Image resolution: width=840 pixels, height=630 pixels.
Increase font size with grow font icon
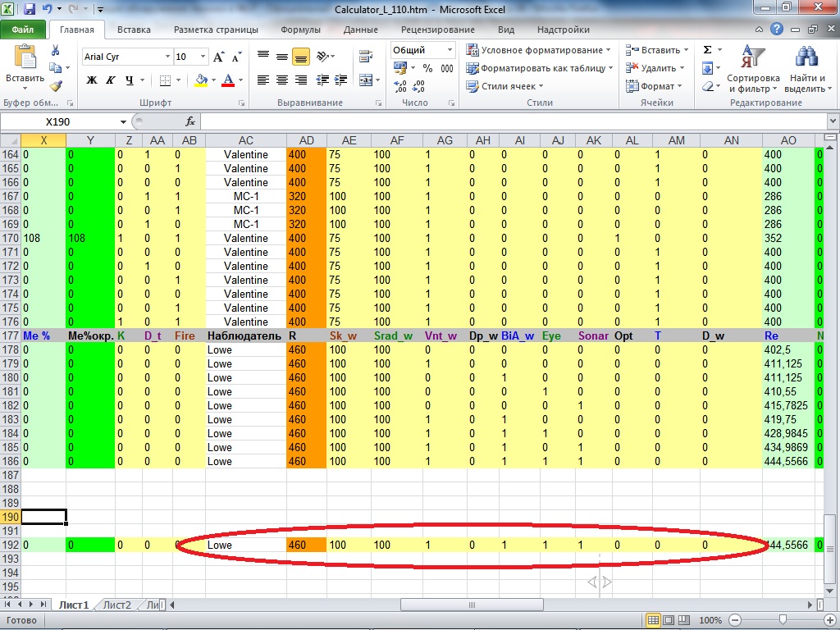tap(218, 57)
